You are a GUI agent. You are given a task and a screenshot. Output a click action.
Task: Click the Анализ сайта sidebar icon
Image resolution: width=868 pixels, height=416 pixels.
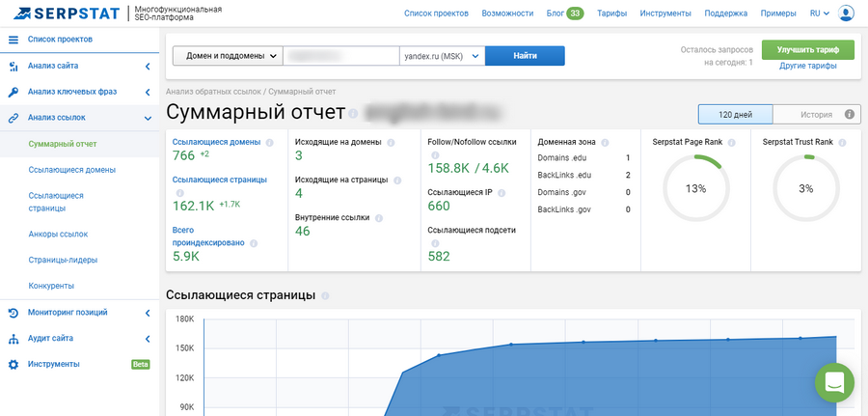pos(14,67)
